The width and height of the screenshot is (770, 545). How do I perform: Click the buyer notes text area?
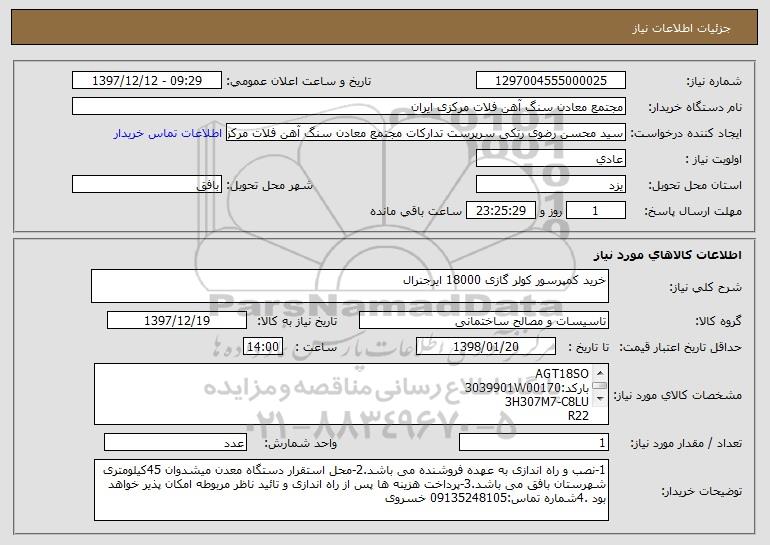351,490
